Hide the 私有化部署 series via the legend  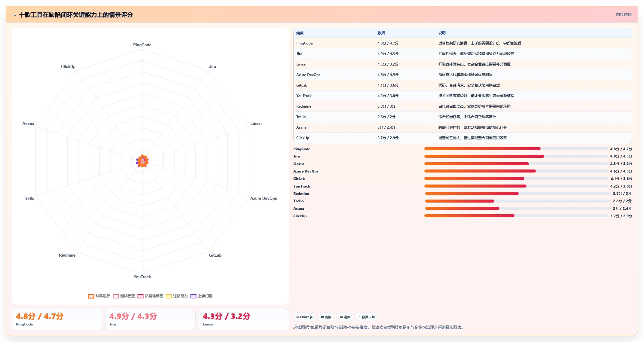click(x=150, y=296)
